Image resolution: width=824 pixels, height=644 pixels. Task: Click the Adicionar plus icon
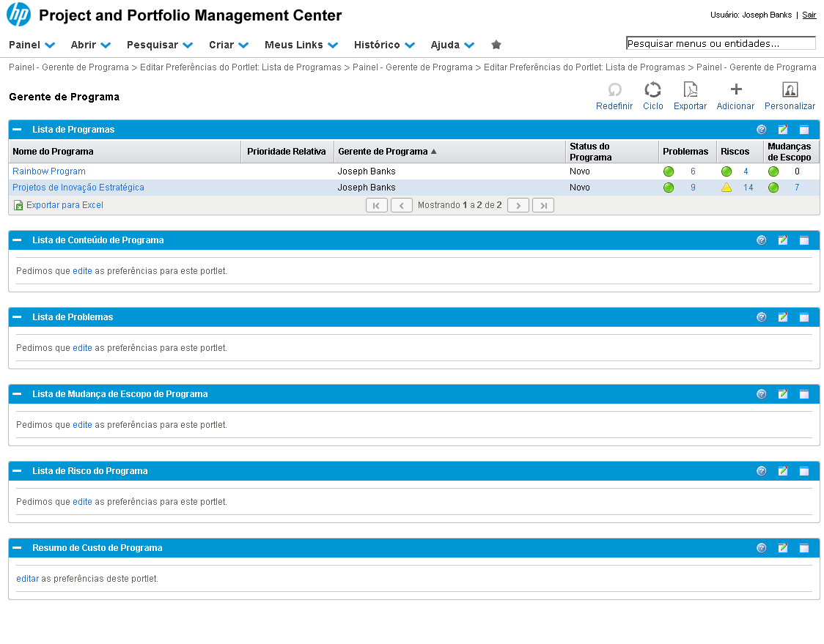[736, 89]
